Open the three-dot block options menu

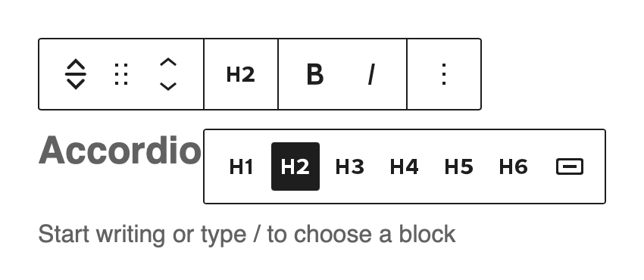443,74
